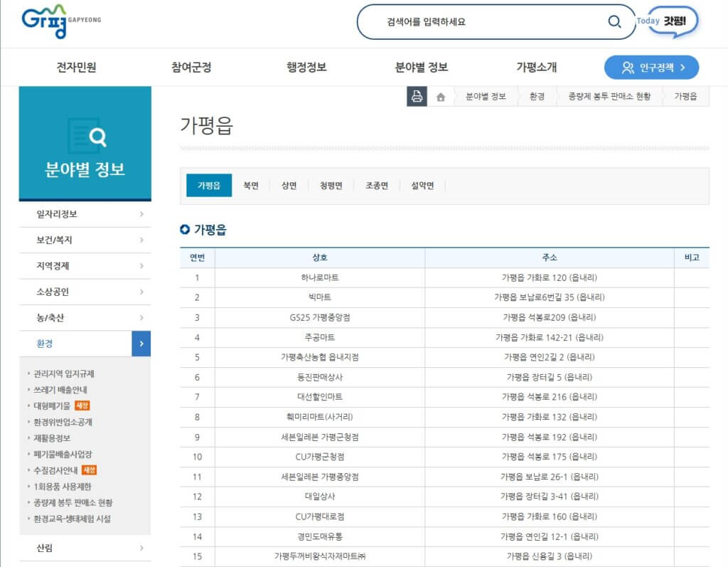
Task: Click the search magnifier icon
Action: [614, 22]
